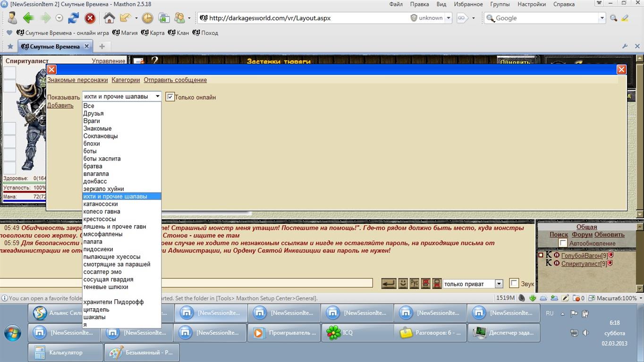Screen dimensions: 644x362
Task: Open the Форум link in the chat panel
Action: [x=582, y=235]
